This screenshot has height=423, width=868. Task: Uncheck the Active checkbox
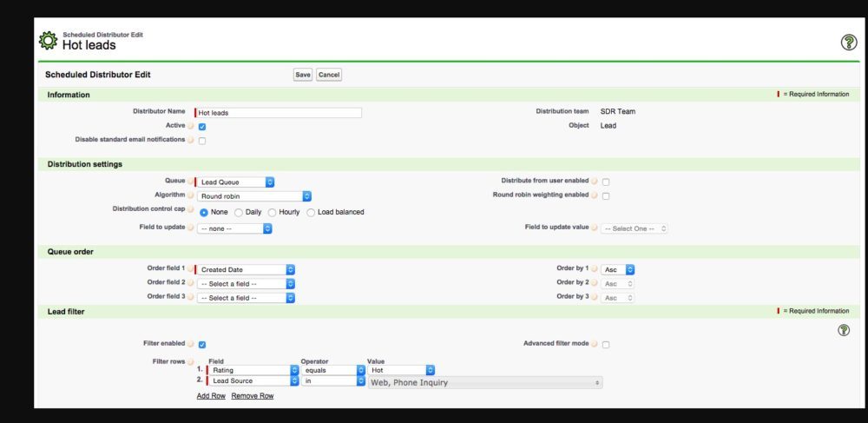(x=202, y=127)
